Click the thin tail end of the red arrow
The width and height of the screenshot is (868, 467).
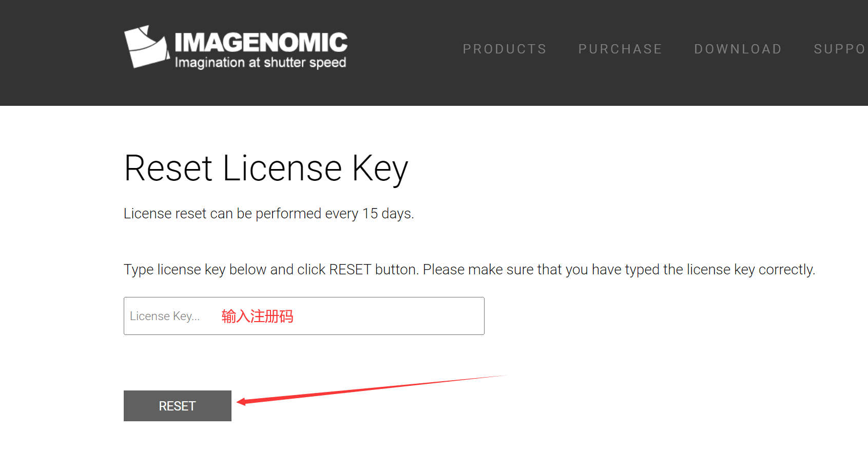[500, 376]
